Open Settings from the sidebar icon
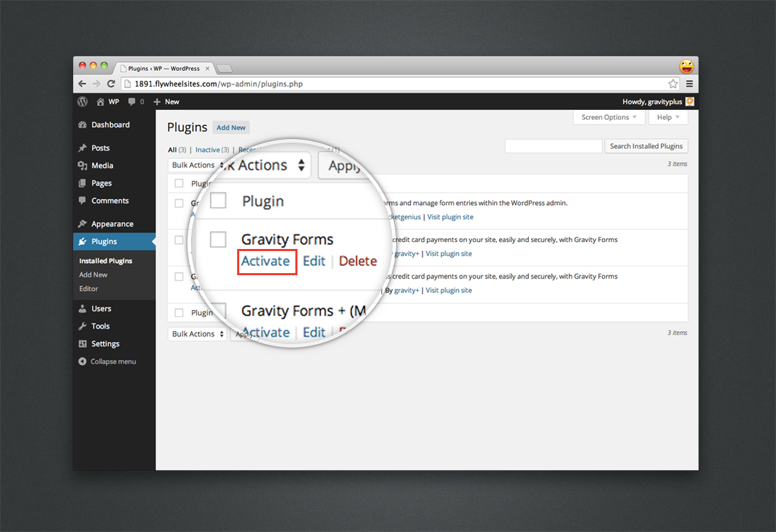776x532 pixels. coord(82,344)
